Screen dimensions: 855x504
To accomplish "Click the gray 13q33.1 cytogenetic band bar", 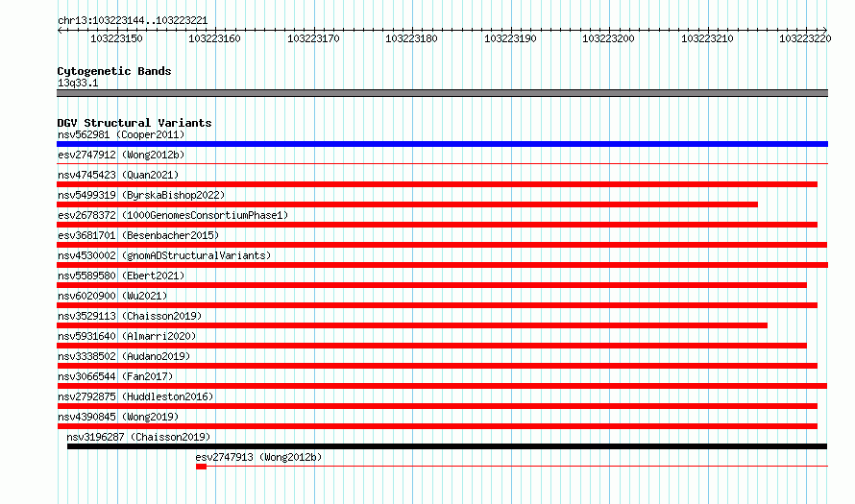I will (442, 93).
